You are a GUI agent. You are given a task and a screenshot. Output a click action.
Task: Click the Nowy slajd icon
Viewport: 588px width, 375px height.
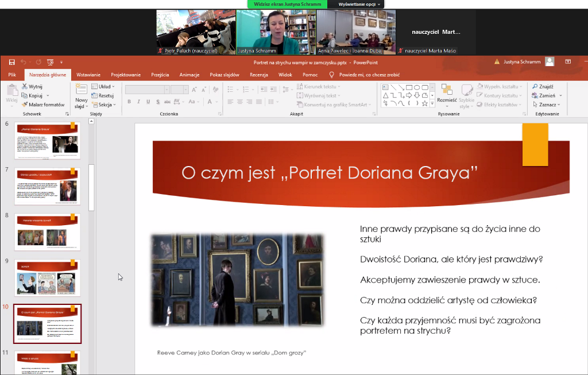[81, 89]
